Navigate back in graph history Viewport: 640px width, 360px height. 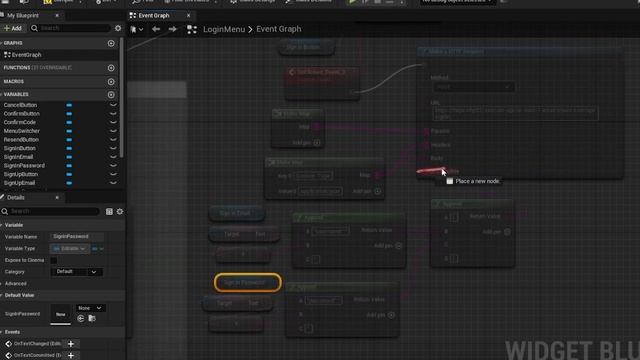156,29
